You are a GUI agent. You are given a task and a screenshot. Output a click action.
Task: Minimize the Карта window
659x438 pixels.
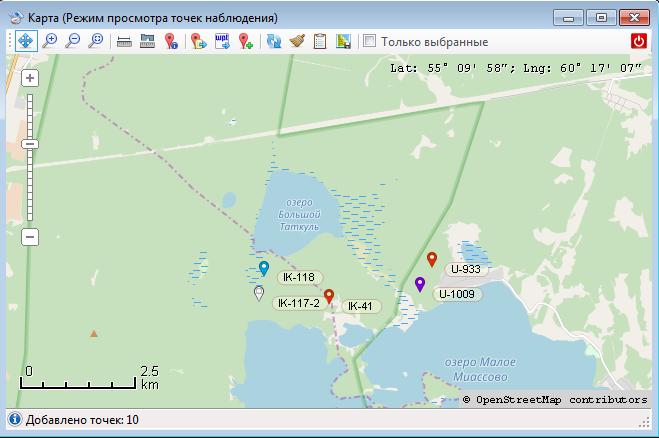568,18
